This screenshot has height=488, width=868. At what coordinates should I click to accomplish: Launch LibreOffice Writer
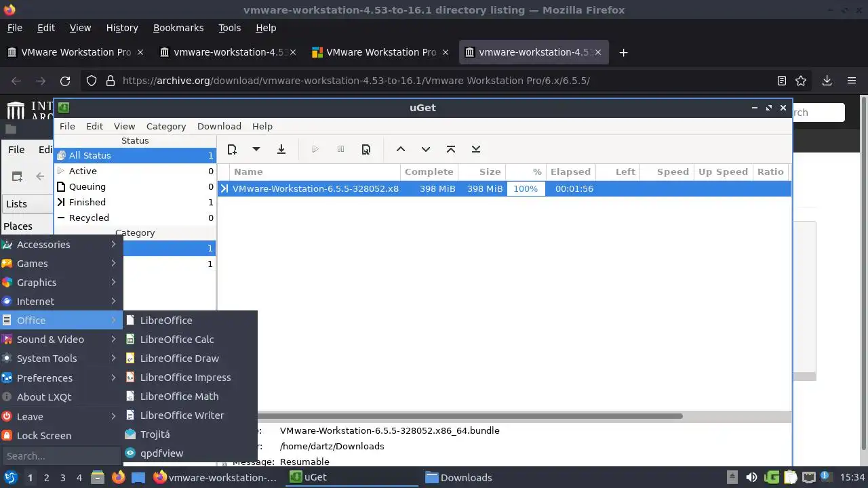click(190, 415)
